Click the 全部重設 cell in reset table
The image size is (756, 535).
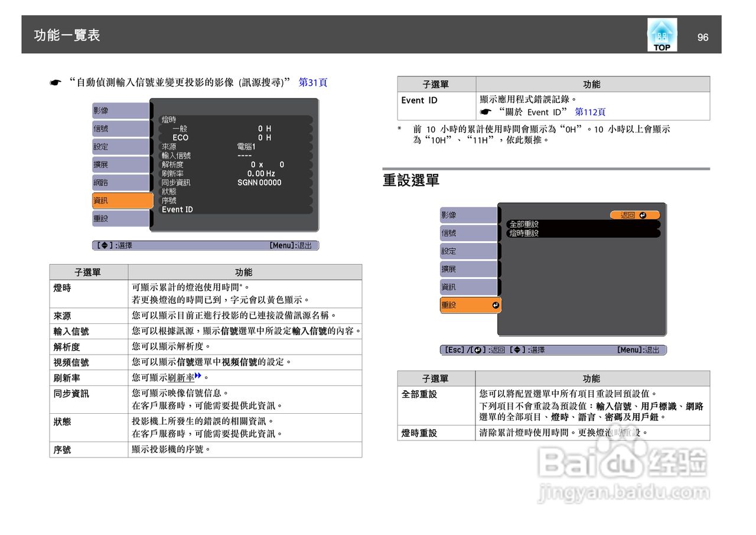click(x=436, y=406)
